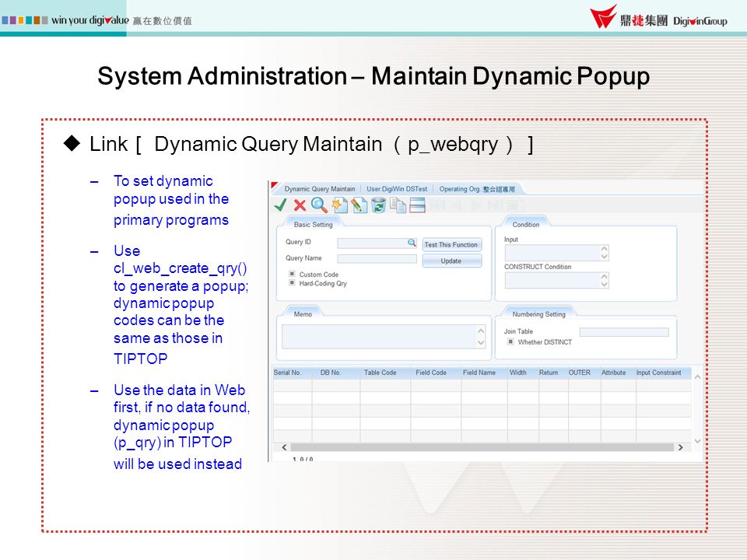Click the copy record pages icon

(398, 205)
